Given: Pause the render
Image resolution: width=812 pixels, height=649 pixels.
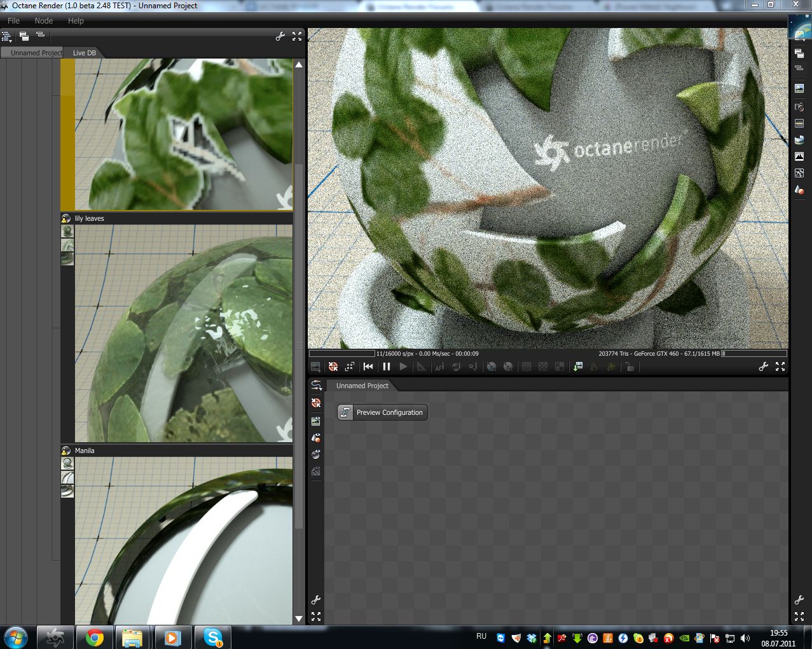Looking at the screenshot, I should pos(386,366).
